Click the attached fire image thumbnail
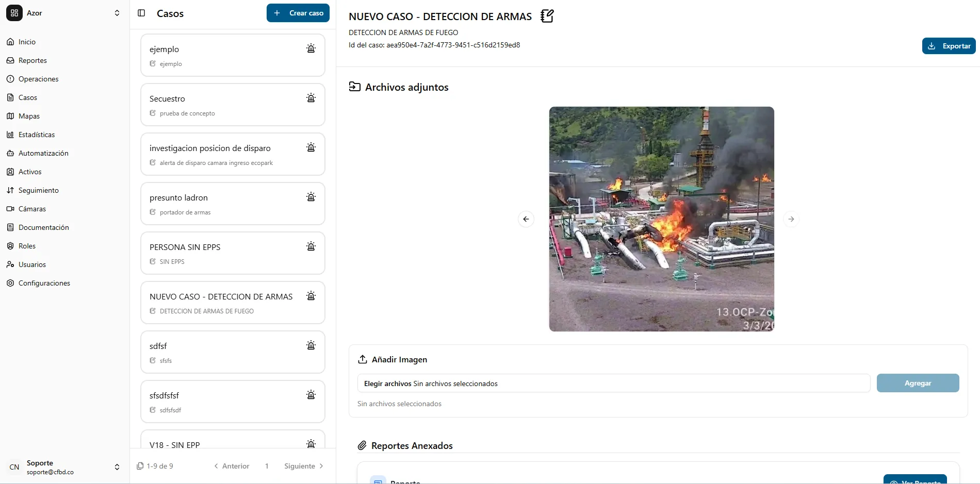This screenshot has height=484, width=980. coord(662,219)
